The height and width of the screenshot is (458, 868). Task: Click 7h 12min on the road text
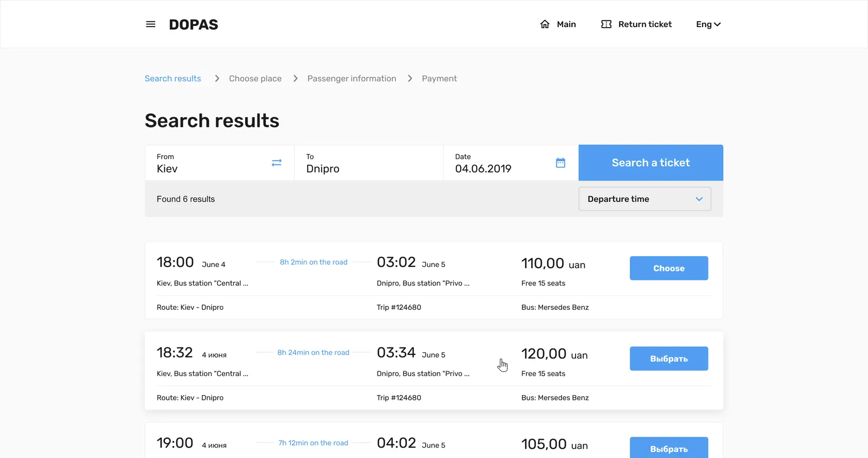(314, 443)
